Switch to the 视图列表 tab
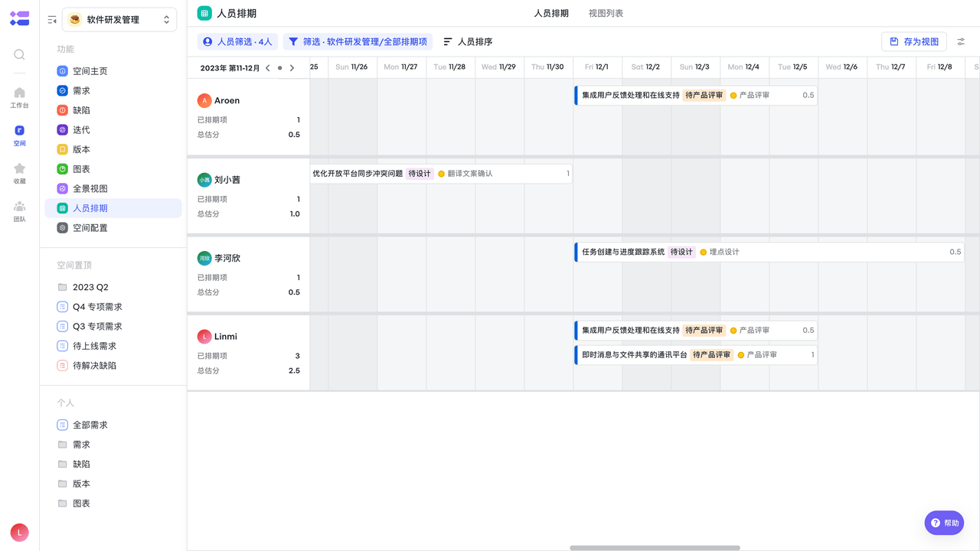This screenshot has height=551, width=980. point(606,13)
